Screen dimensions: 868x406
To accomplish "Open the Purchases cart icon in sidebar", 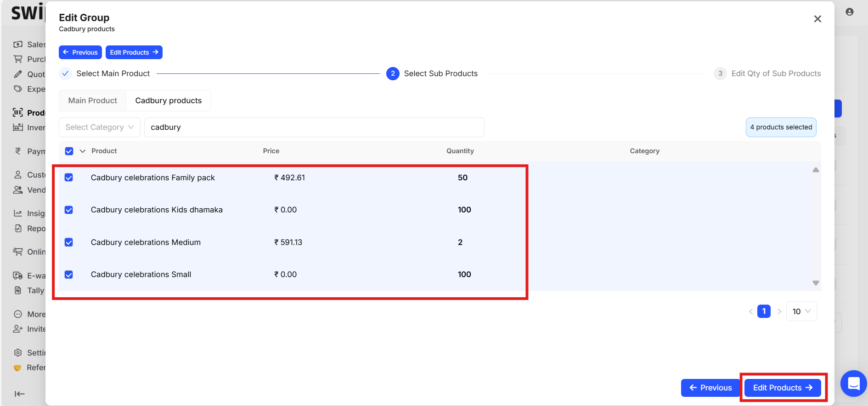I will (18, 59).
